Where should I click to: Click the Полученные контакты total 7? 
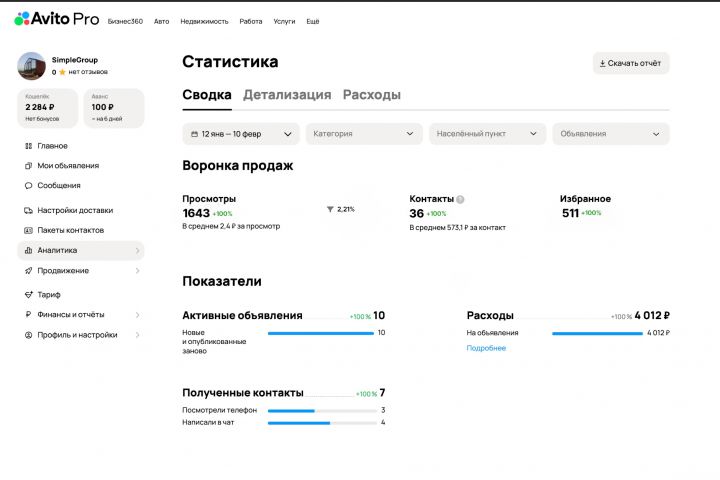click(382, 393)
